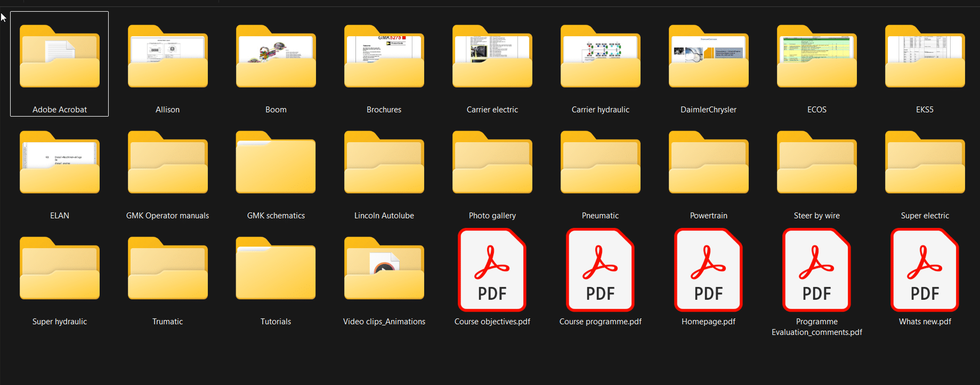This screenshot has width=980, height=385.
Task: Click the 'Brochures' folder name
Action: click(x=384, y=110)
